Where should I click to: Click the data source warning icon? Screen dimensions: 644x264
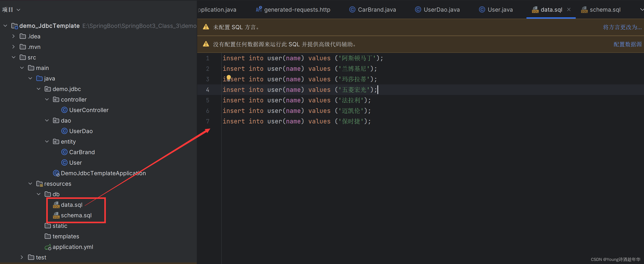point(206,44)
